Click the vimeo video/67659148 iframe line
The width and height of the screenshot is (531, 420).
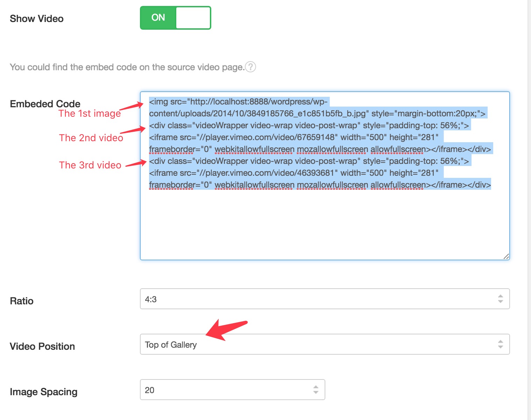(x=293, y=137)
